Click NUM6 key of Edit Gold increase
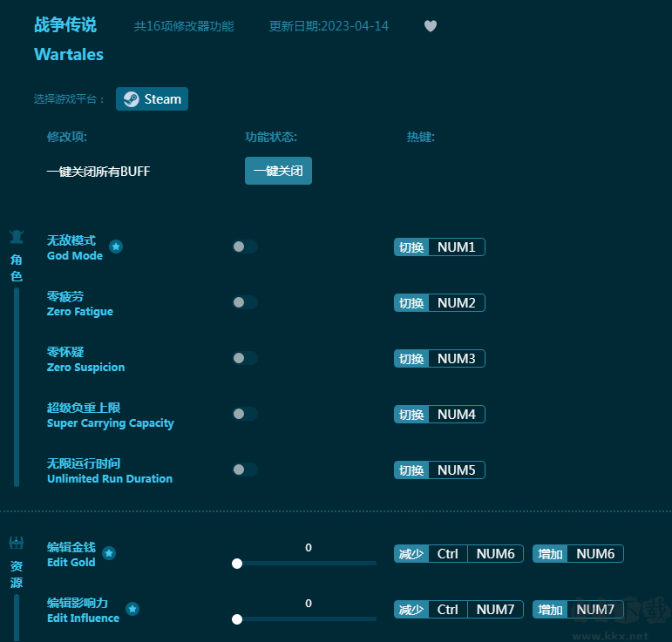The height and width of the screenshot is (642, 672). click(595, 554)
